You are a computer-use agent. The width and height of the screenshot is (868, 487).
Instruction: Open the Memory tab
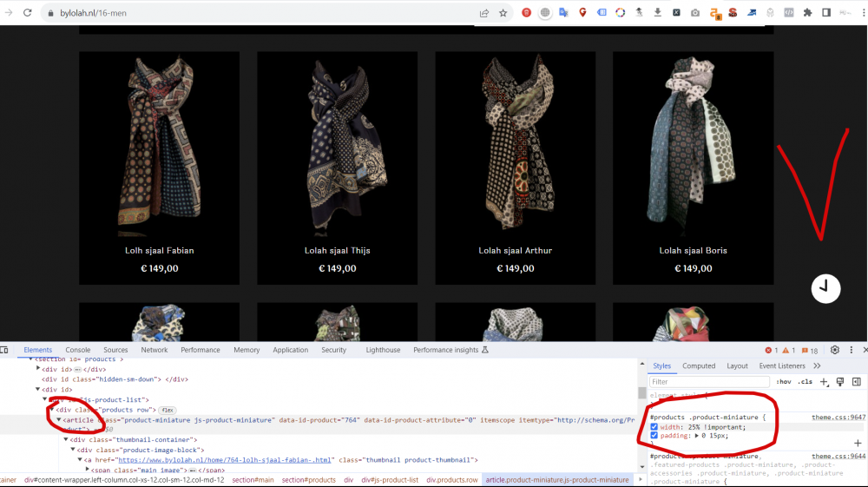click(247, 350)
